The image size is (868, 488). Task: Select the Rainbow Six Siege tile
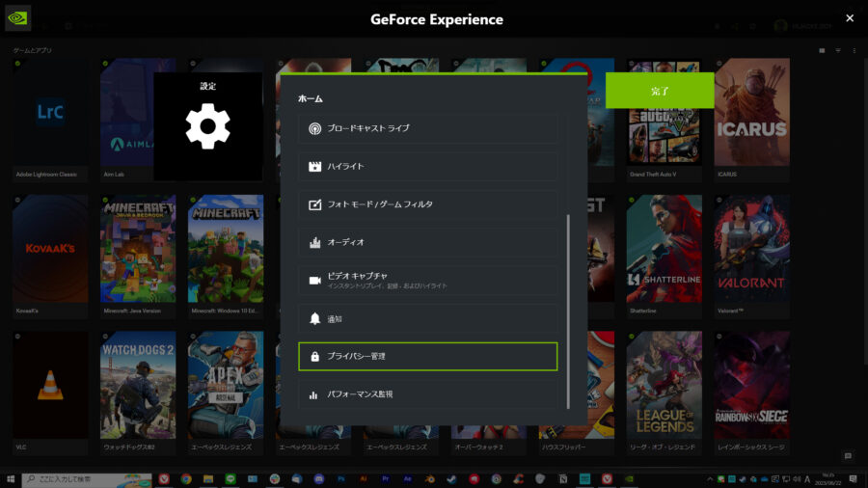pyautogui.click(x=751, y=393)
